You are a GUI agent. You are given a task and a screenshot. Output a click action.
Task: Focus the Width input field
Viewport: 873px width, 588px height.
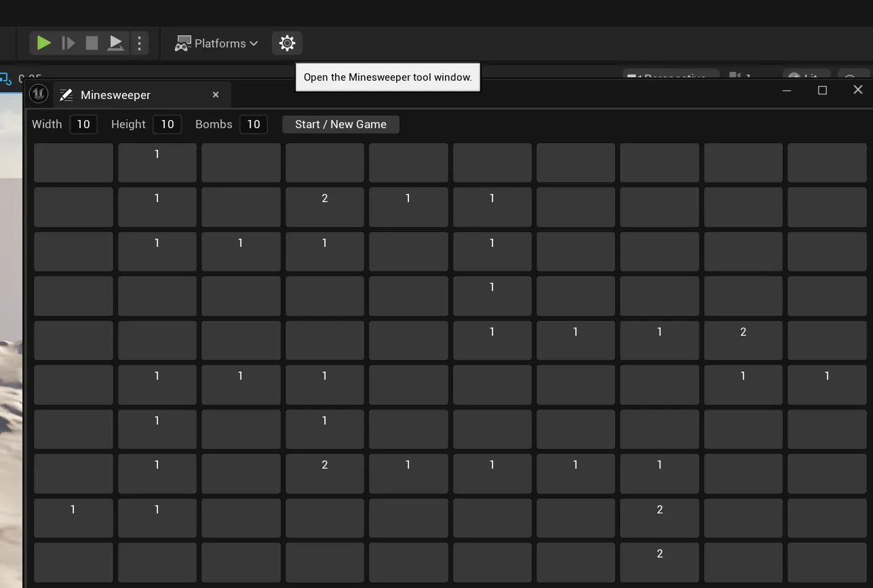83,124
